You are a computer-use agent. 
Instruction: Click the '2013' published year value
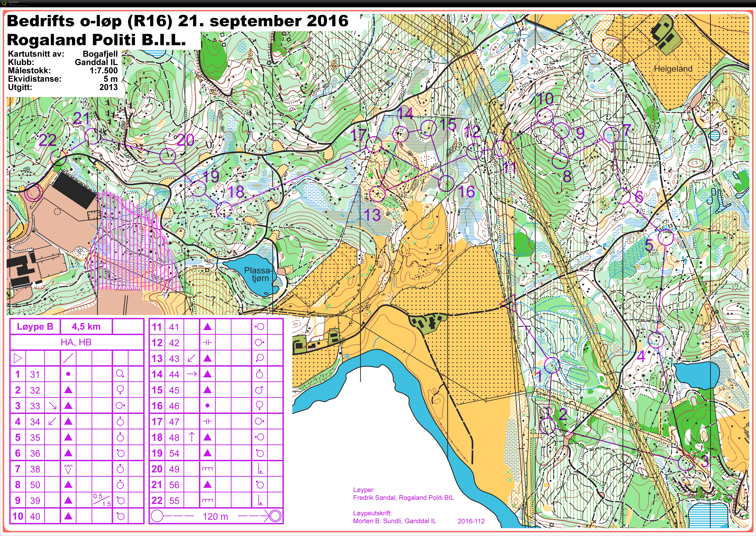[x=108, y=87]
